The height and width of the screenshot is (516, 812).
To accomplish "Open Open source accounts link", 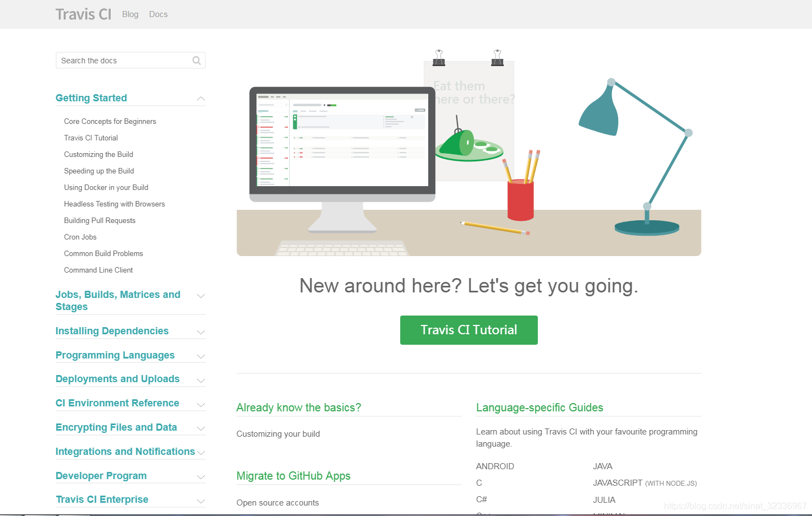I will coord(277,503).
